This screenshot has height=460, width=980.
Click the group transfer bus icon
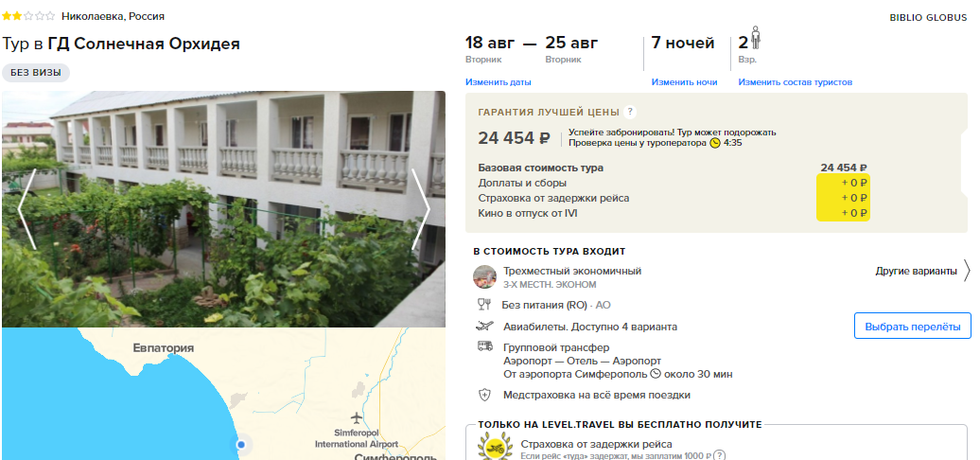[484, 345]
